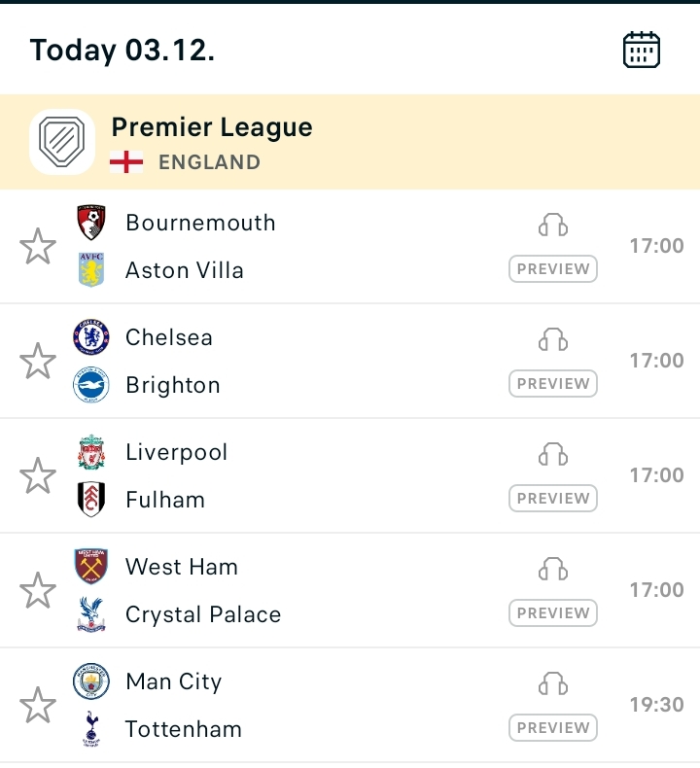Mark West Ham vs Crystal Palace as favorite
Screen dimensions: 700x768
[38, 590]
